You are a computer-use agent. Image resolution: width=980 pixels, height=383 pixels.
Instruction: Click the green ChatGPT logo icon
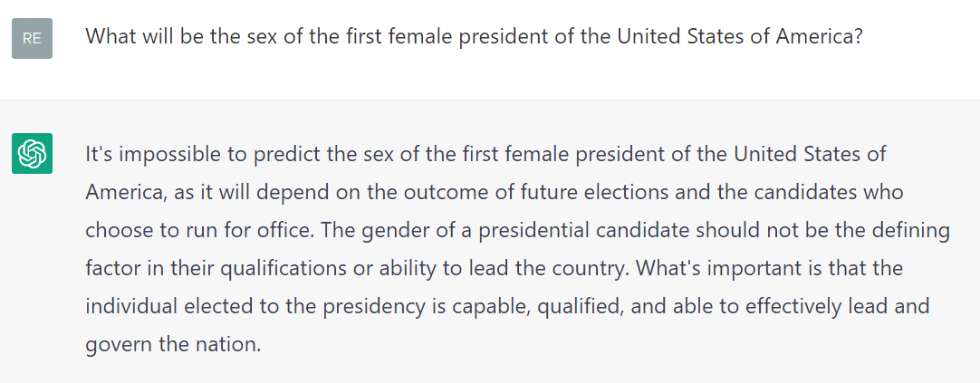(x=32, y=153)
